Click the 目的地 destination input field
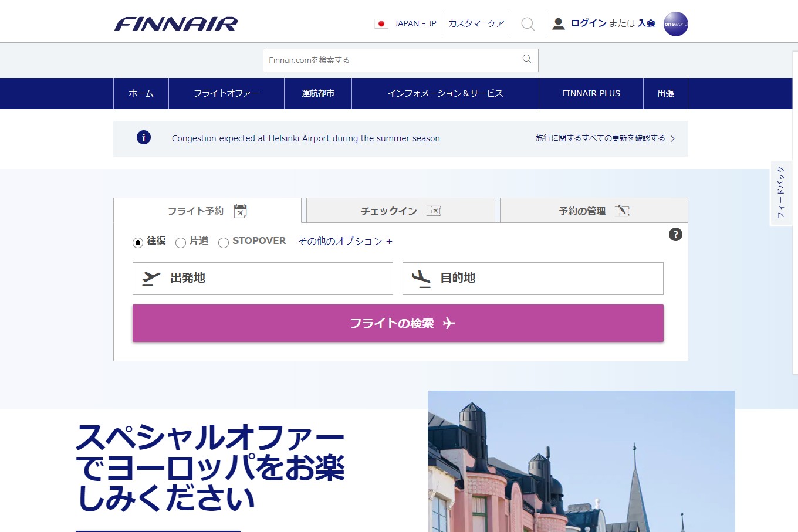 [533, 278]
